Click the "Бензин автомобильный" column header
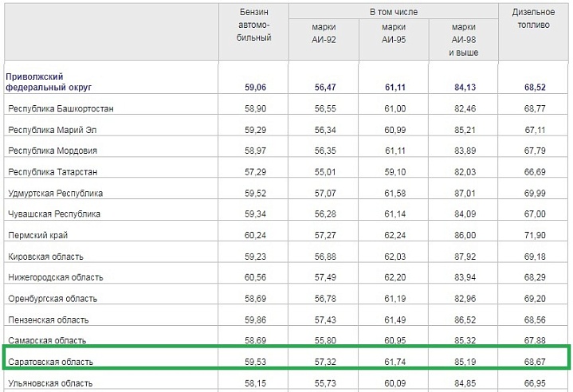This screenshot has height=392, width=573. point(255,25)
